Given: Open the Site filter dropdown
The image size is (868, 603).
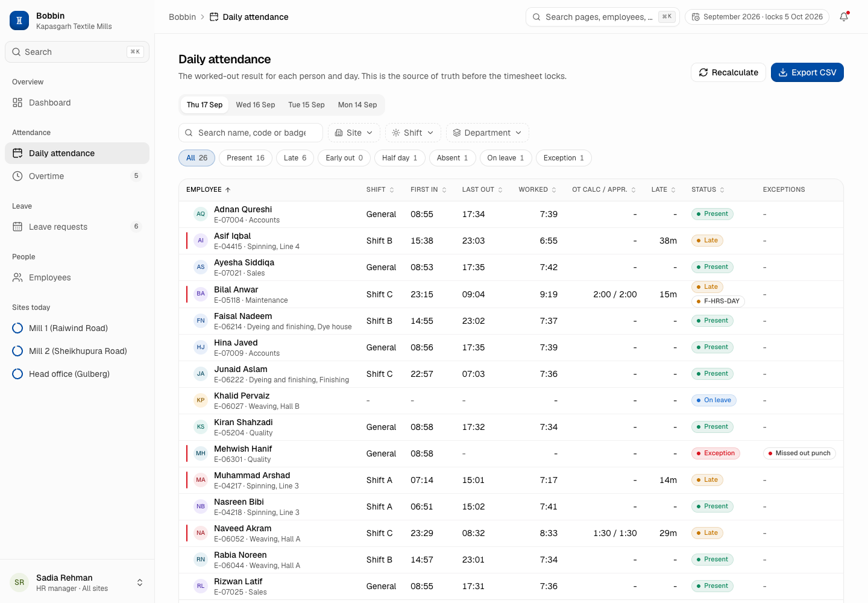Looking at the screenshot, I should point(354,133).
